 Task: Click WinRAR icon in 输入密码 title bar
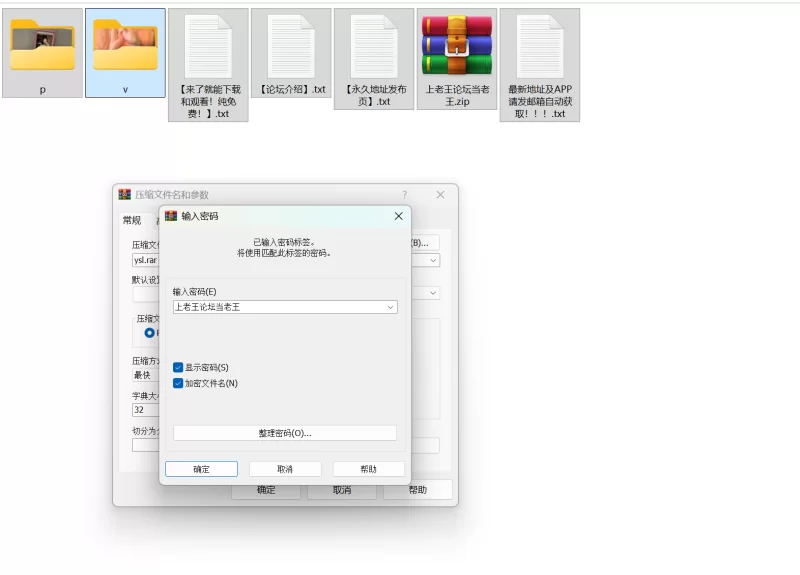pos(171,216)
